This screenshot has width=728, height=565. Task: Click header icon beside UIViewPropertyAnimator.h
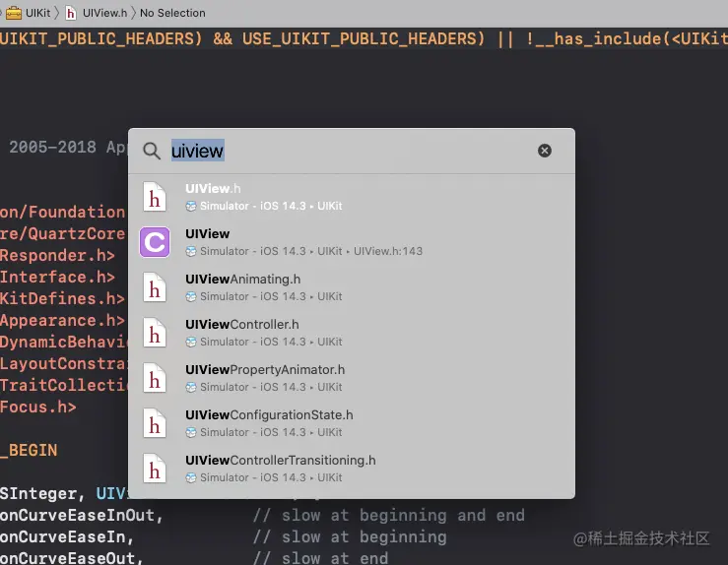[x=154, y=378]
